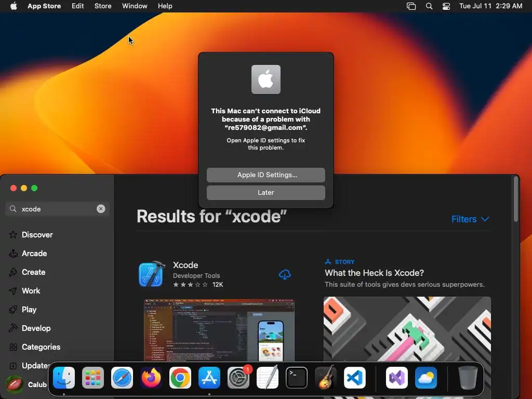The width and height of the screenshot is (532, 399).
Task: Open the story artwork thumbnail
Action: point(407,329)
